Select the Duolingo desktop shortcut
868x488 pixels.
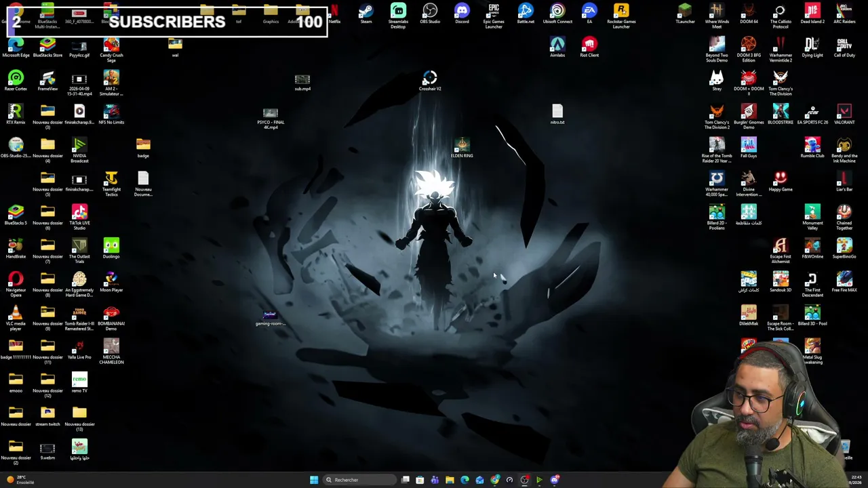tap(111, 249)
